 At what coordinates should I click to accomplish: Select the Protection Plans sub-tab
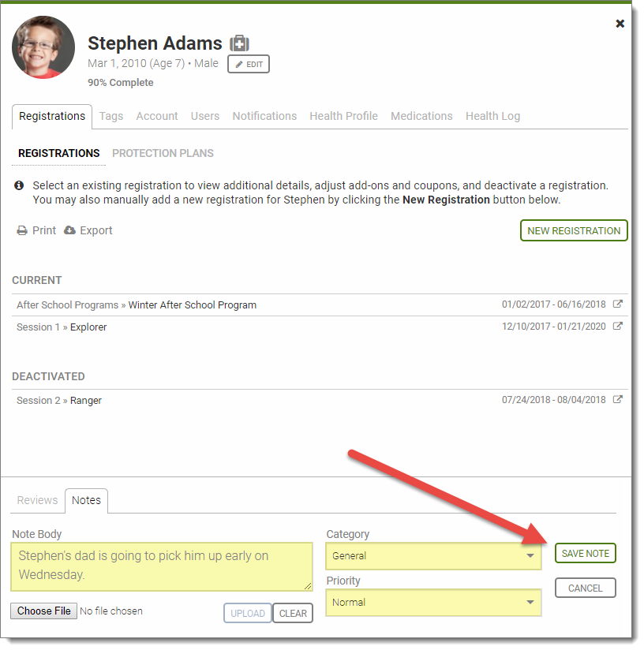[163, 153]
